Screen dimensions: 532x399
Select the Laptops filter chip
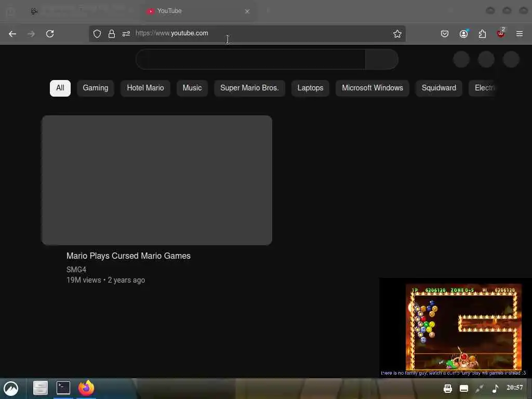(x=310, y=88)
